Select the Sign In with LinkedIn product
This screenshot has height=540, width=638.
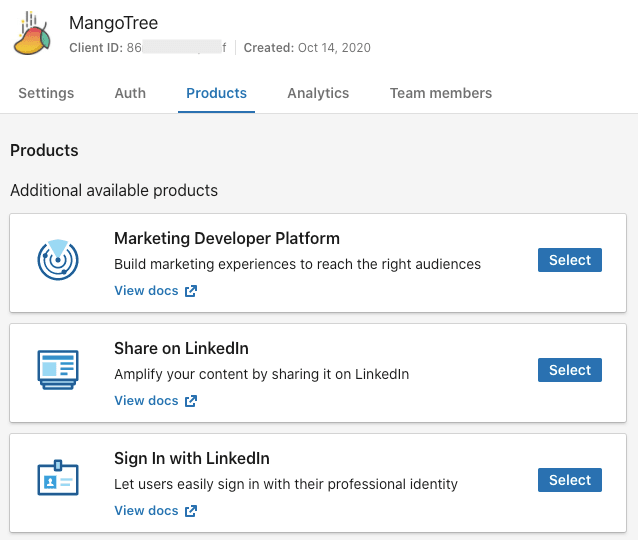pyautogui.click(x=570, y=480)
